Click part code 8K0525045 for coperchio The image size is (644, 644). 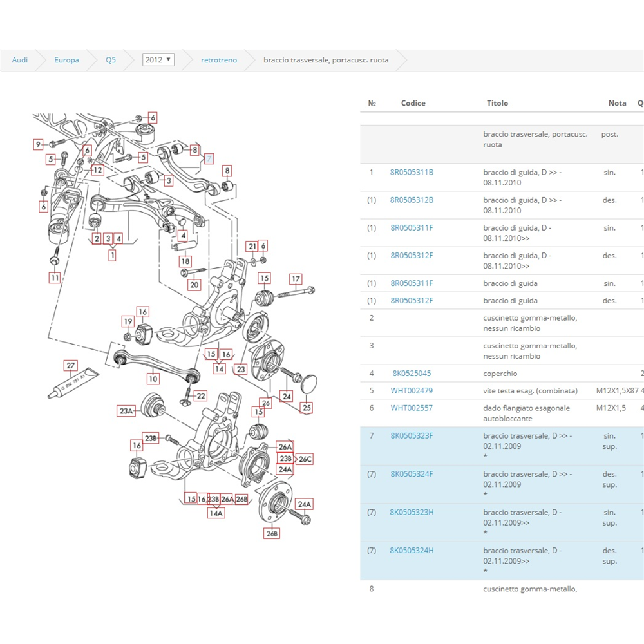coord(412,374)
